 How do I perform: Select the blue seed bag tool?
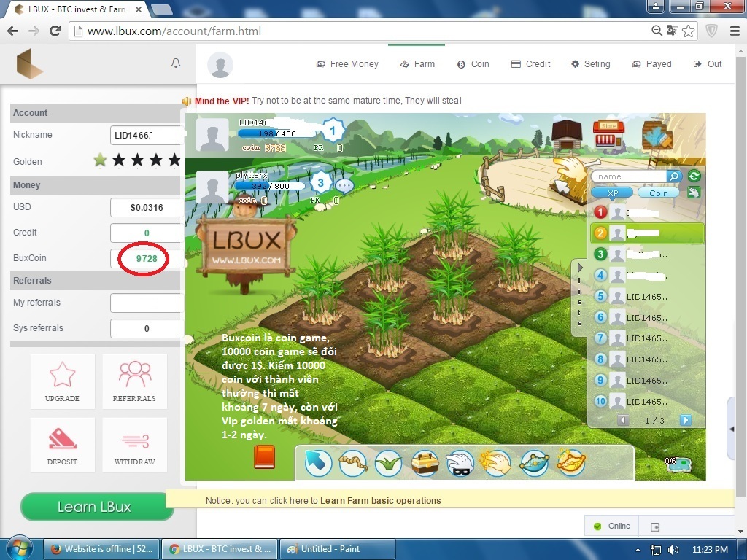(x=534, y=462)
